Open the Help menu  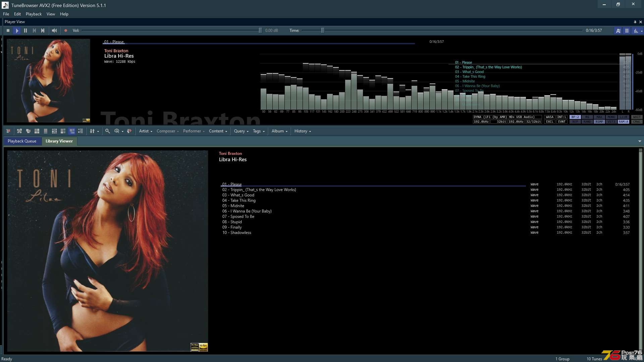click(x=64, y=14)
